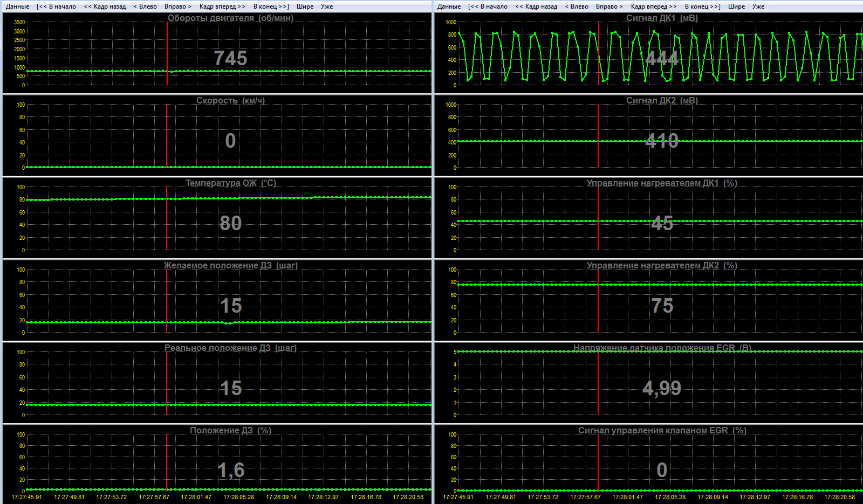The height and width of the screenshot is (504, 863).
Task: Click the value 15 in Реальное положение ДЗ chart
Action: coord(231,388)
